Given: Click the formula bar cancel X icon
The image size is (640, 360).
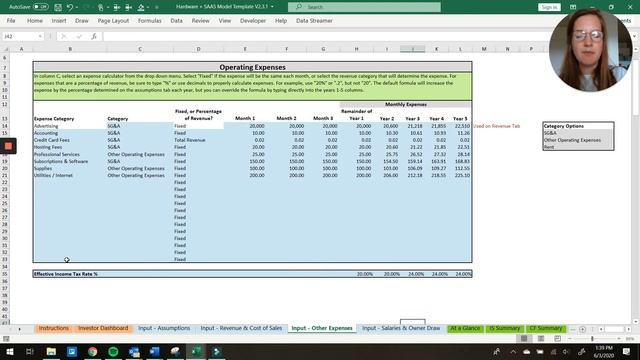Looking at the screenshot, I should pos(64,36).
